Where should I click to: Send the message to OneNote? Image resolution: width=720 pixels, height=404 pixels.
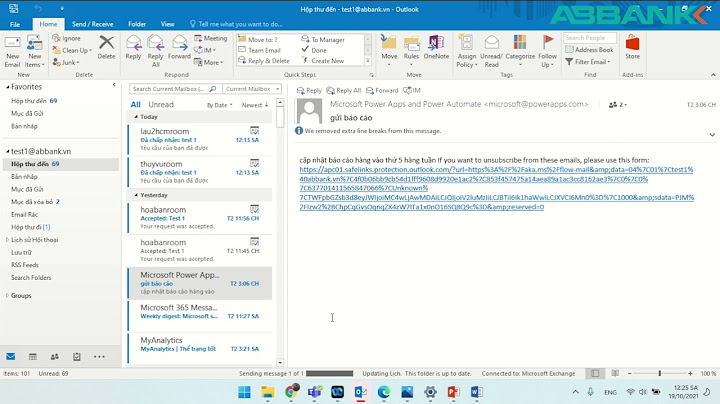pyautogui.click(x=436, y=48)
